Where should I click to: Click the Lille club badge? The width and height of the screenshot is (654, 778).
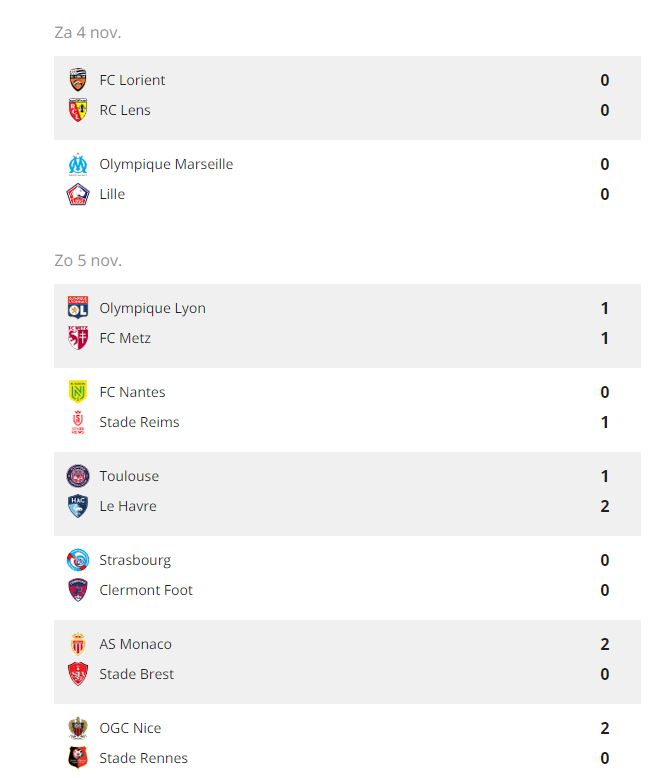click(x=78, y=194)
